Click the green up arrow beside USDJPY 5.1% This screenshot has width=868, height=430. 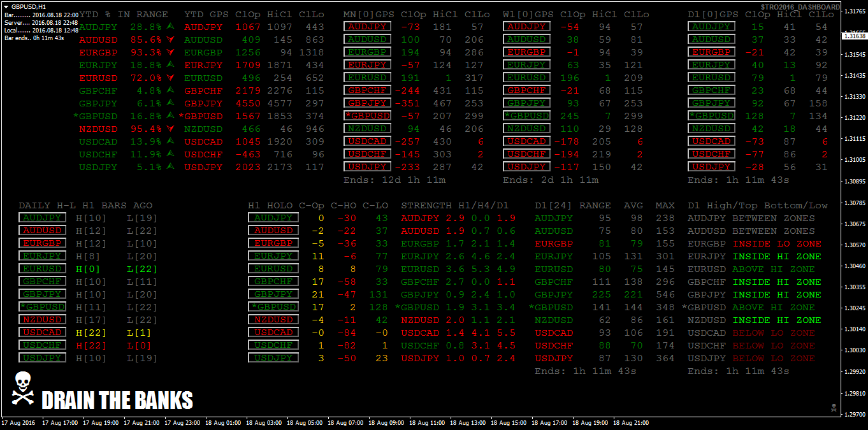170,167
